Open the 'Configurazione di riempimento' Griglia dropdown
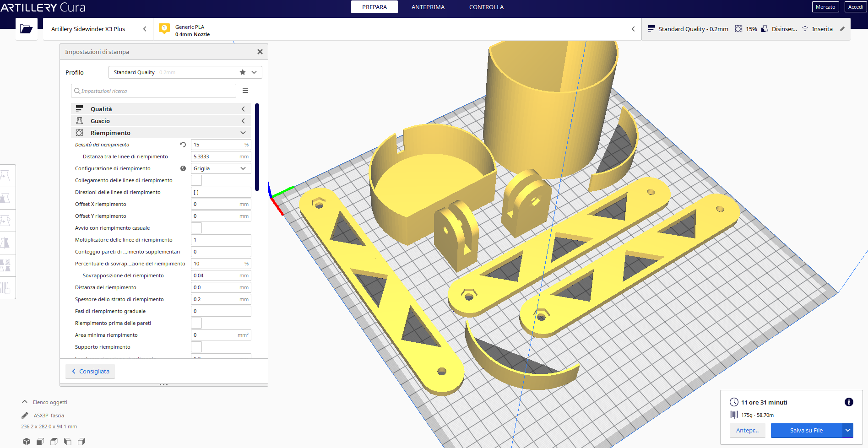 (x=221, y=168)
